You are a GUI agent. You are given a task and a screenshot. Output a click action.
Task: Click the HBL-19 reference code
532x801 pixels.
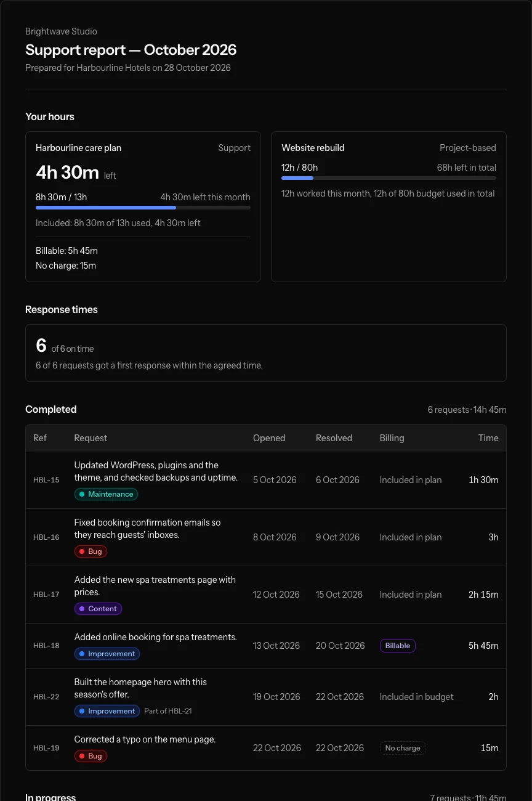tap(46, 748)
